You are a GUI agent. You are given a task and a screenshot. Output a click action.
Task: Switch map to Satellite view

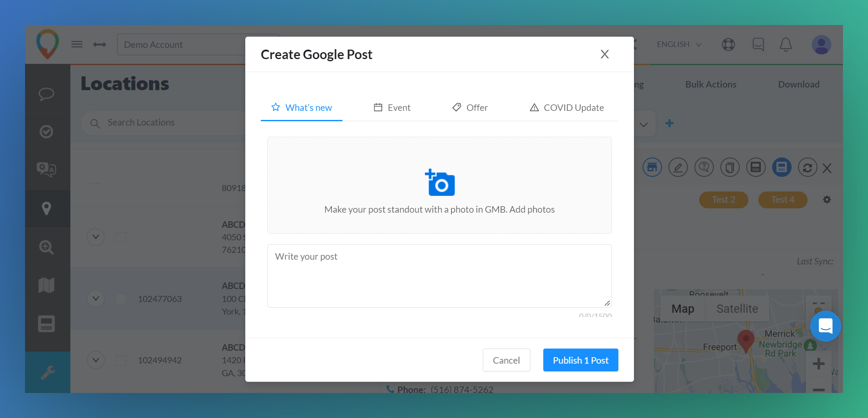point(737,309)
